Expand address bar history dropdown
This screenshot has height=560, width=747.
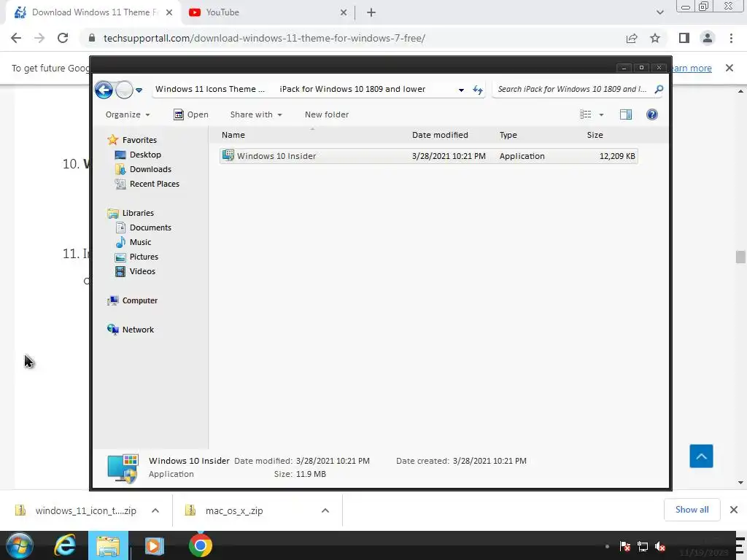coord(461,90)
